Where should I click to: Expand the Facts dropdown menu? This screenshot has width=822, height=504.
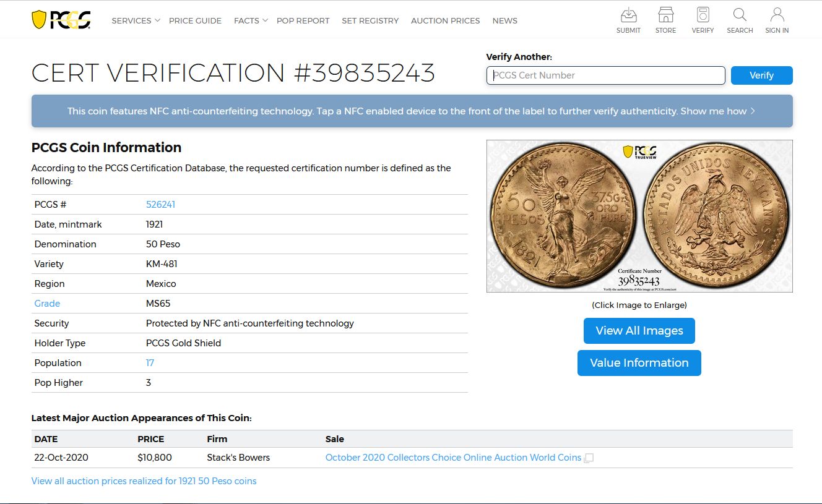click(251, 20)
